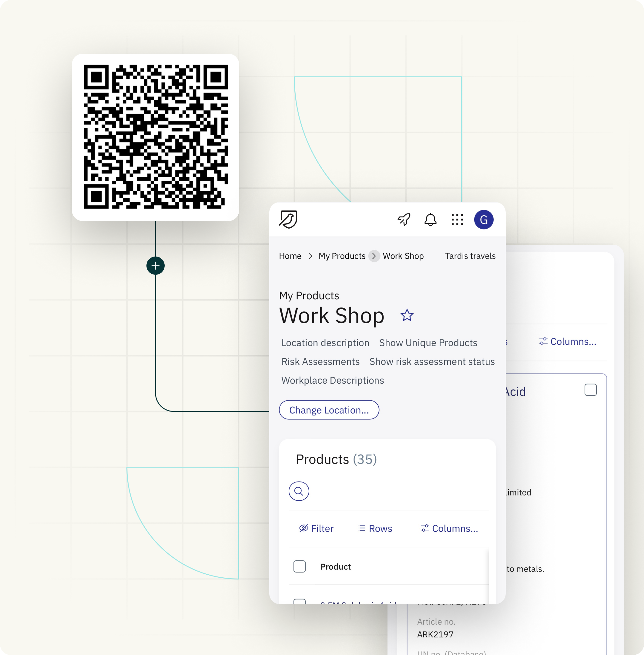Expand the breadcrumb chevron before Work Shop

coord(374,256)
